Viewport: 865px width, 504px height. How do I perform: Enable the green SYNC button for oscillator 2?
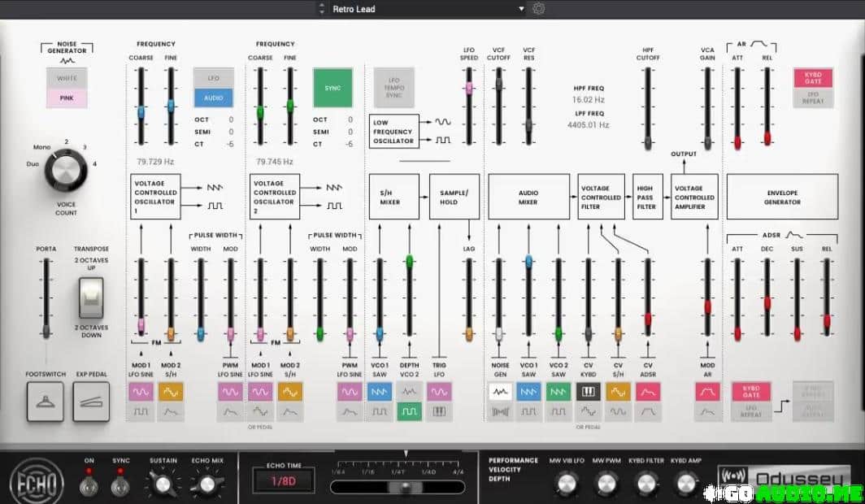click(x=333, y=87)
